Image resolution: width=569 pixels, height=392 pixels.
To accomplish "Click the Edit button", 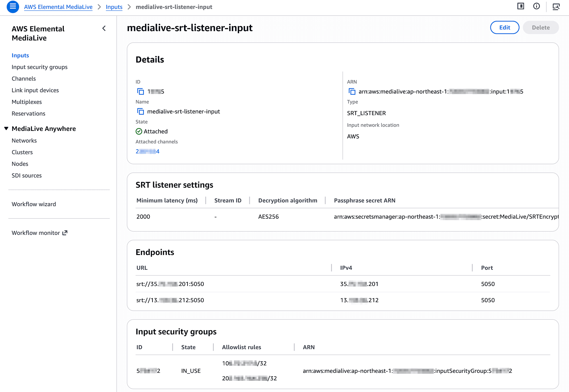I will (505, 28).
